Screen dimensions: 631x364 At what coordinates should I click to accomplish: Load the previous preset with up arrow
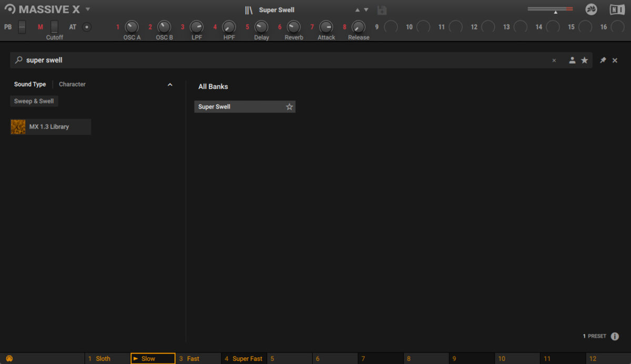358,10
